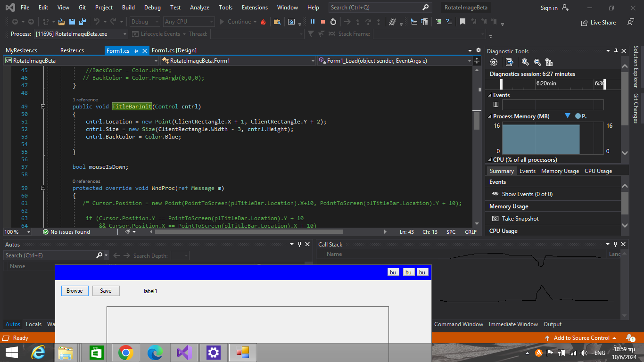Collapse the WndProc method outline
Screen dimensions: 644x362
pos(43,188)
